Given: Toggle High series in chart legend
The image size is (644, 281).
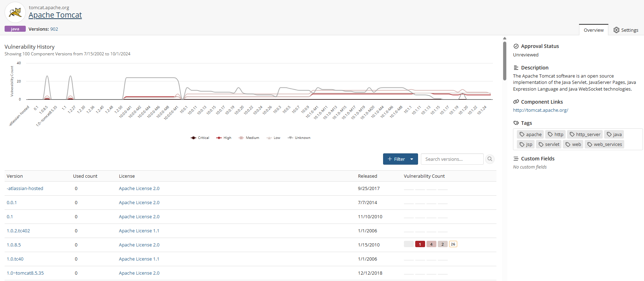Looking at the screenshot, I should pyautogui.click(x=224, y=138).
